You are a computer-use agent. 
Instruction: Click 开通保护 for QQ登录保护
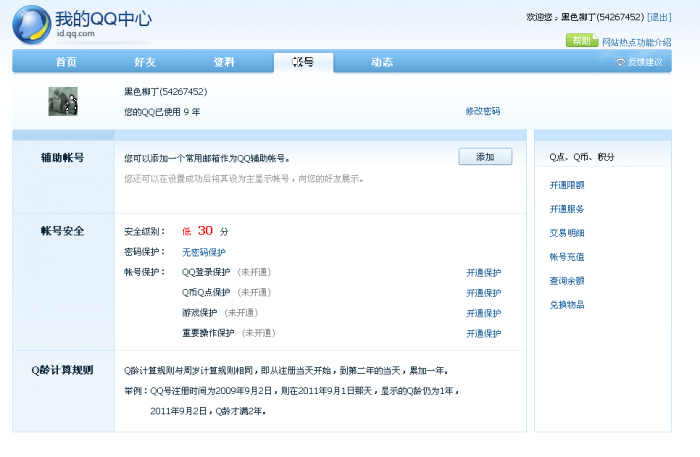pos(483,273)
